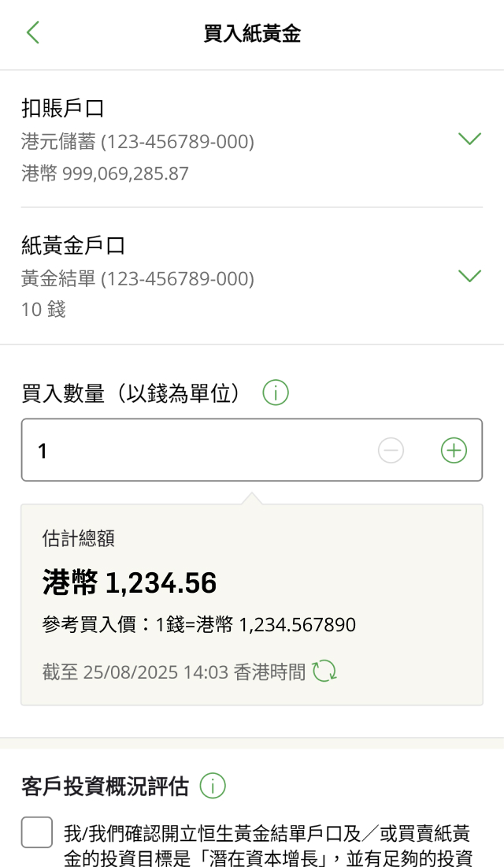Tap the 黃金結單 account number line

[138, 279]
